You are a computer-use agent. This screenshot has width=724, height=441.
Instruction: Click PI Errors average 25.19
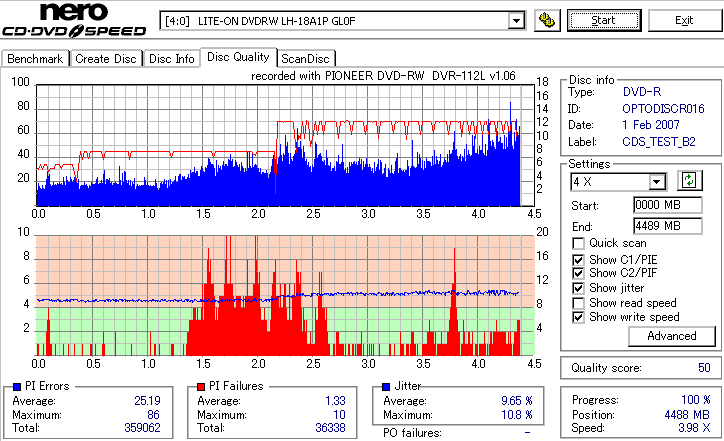pos(147,401)
